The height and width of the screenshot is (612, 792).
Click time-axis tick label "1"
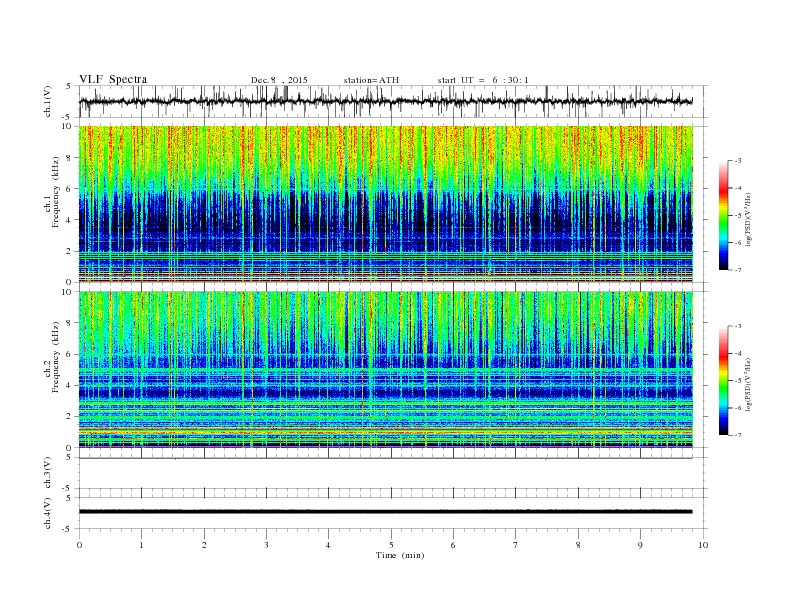click(141, 545)
